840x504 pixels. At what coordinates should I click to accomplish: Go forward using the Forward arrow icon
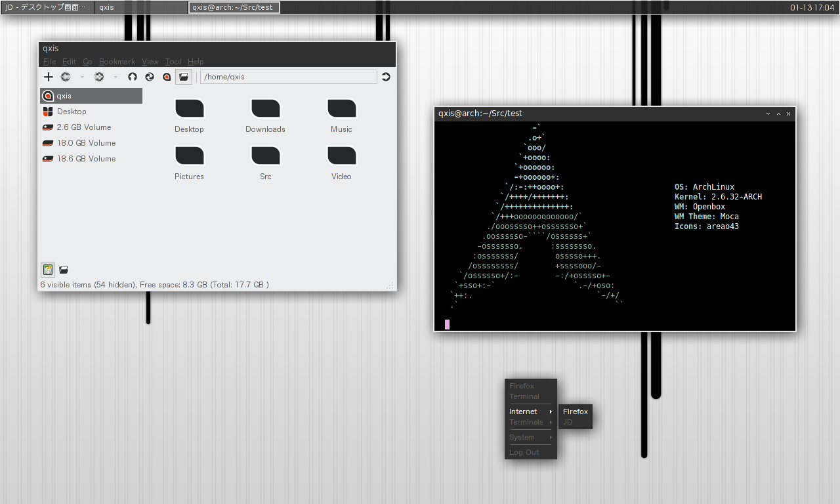pos(99,77)
